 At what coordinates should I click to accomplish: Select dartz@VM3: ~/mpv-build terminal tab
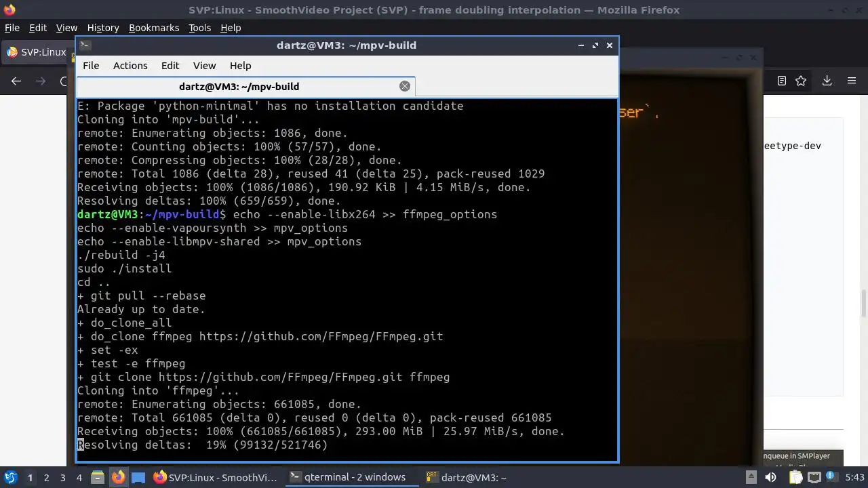tap(245, 86)
